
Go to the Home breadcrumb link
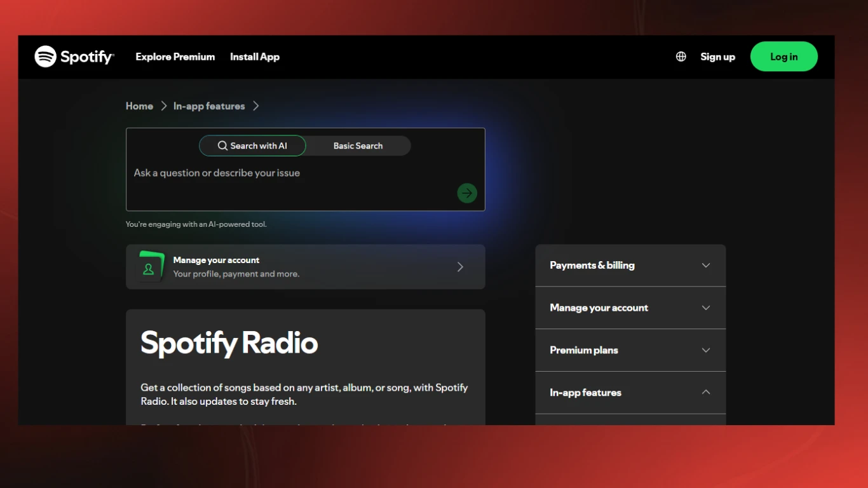pyautogui.click(x=139, y=106)
